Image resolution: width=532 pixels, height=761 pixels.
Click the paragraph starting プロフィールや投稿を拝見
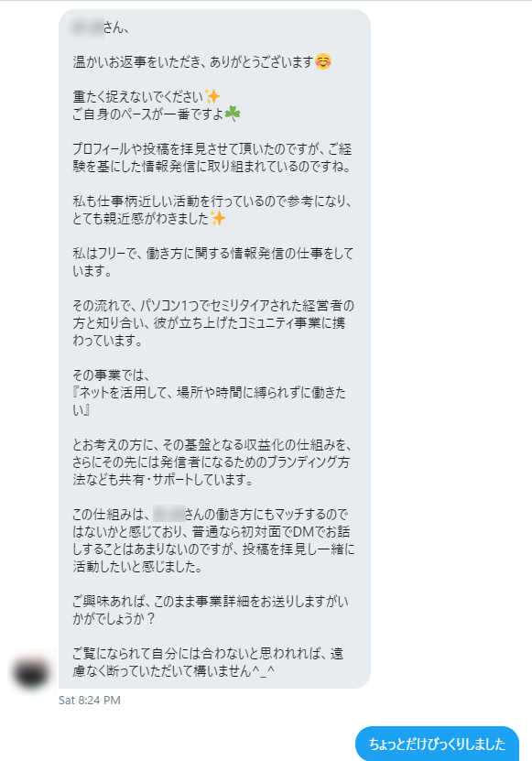(212, 158)
